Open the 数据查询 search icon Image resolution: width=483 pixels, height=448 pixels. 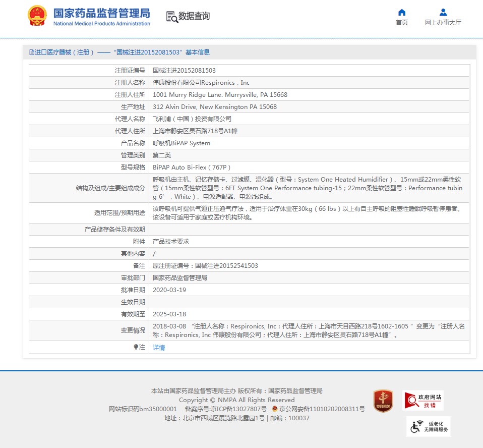pos(172,17)
